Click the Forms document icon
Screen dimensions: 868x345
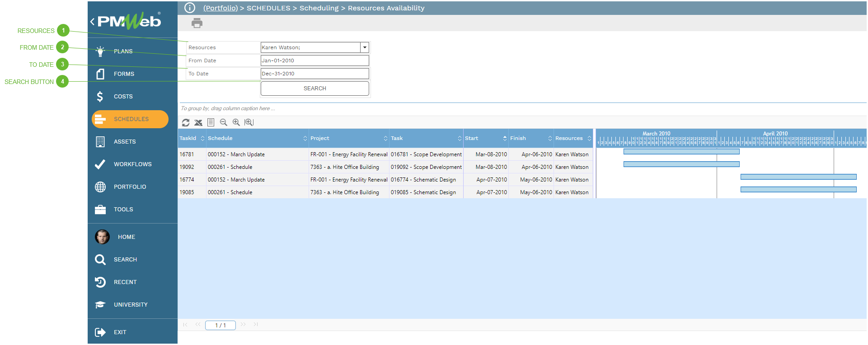[x=100, y=74]
